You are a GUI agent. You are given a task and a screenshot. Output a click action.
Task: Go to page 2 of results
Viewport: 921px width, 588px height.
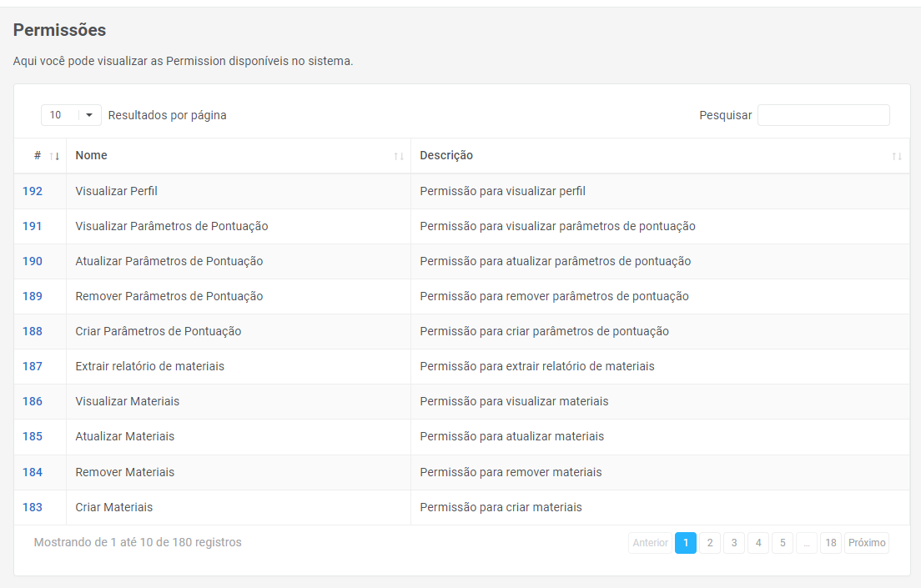pyautogui.click(x=709, y=543)
